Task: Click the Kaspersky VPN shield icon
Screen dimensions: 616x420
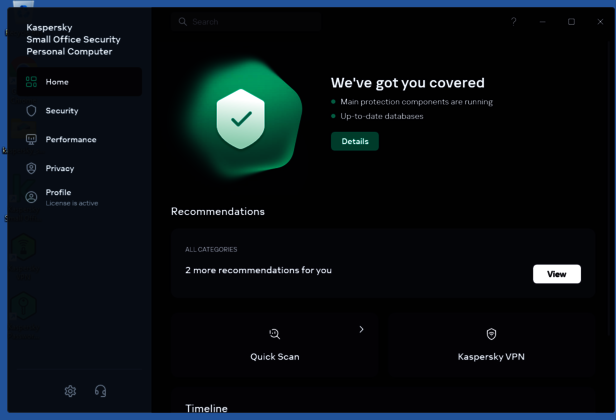Action: coord(491,334)
